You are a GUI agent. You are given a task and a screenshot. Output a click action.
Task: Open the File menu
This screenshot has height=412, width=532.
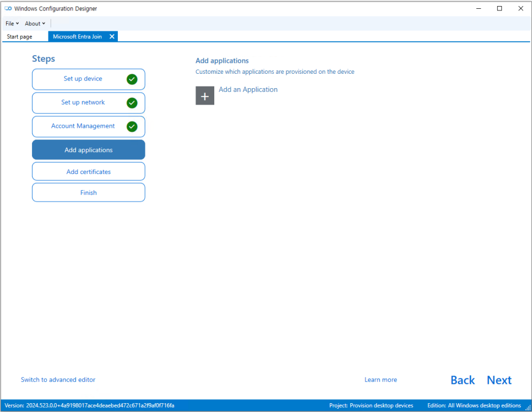(x=12, y=24)
